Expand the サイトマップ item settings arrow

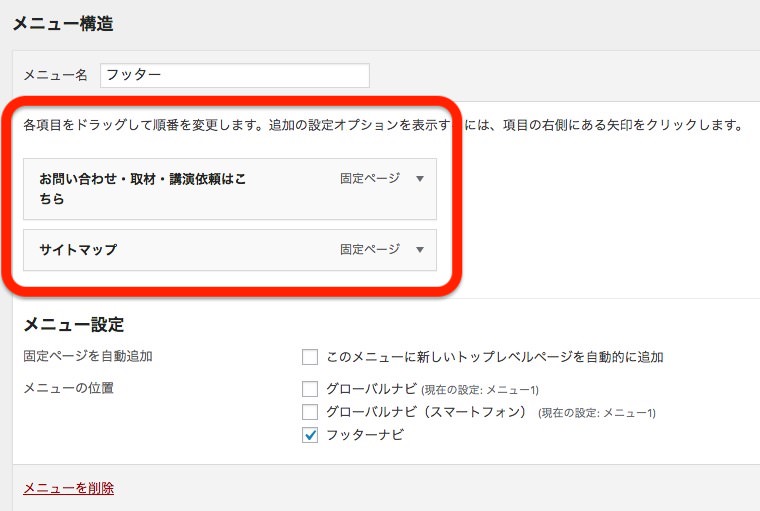(420, 249)
